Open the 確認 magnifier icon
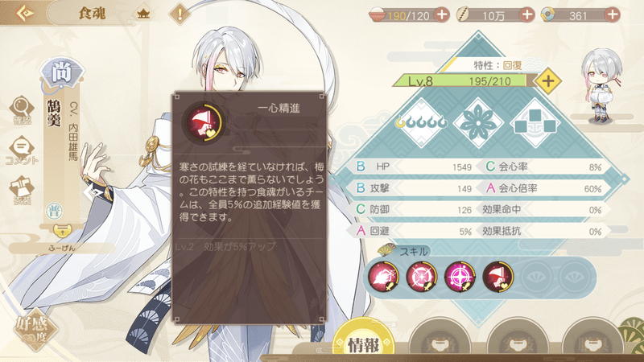The width and height of the screenshot is (644, 362). [22, 109]
